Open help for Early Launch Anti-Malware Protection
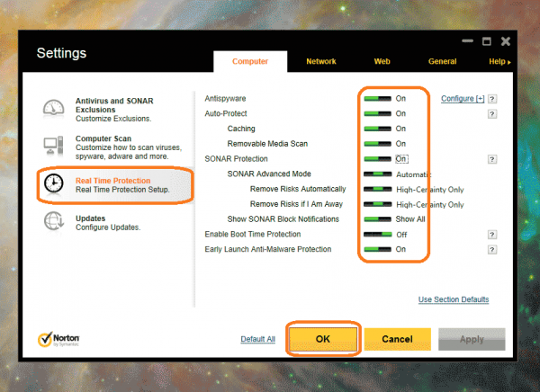The image size is (540, 392). click(492, 250)
